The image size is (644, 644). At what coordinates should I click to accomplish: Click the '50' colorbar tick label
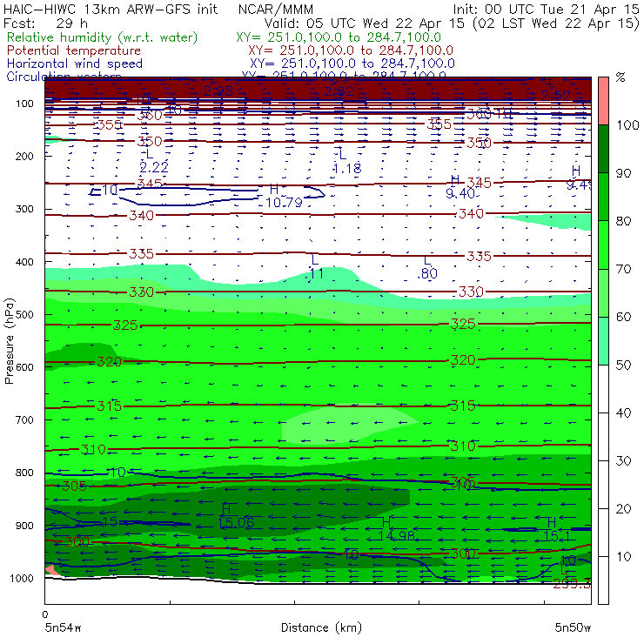tap(623, 365)
